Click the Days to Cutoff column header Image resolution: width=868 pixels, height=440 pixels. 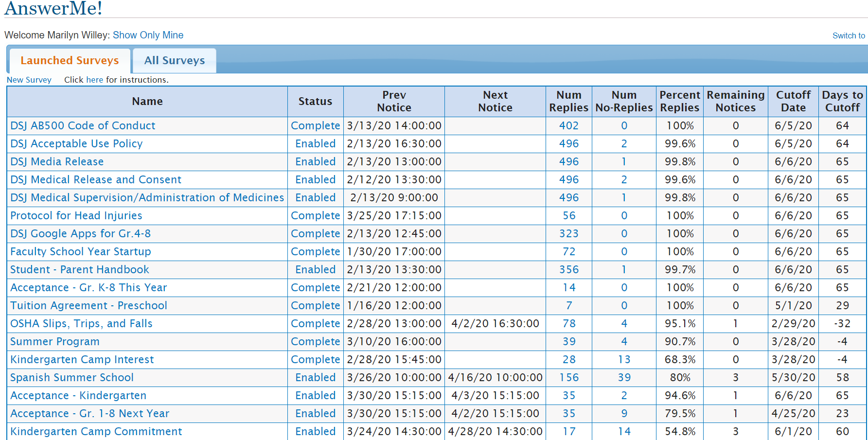click(842, 102)
